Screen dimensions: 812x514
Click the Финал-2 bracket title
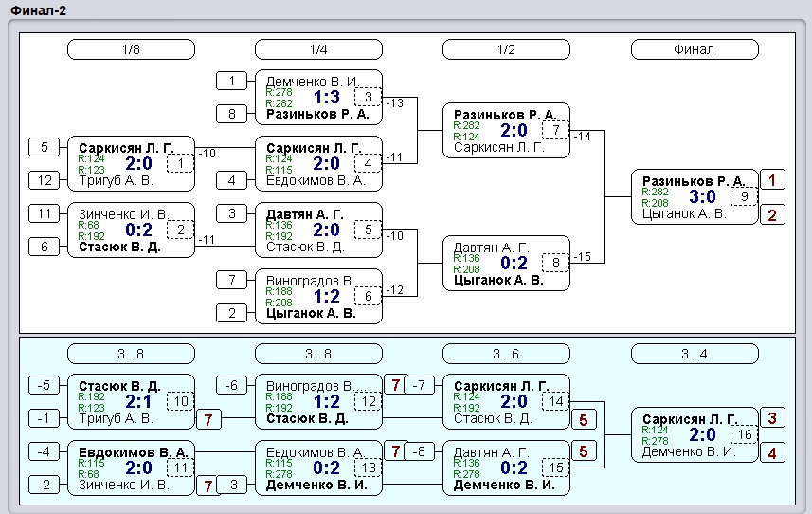click(x=38, y=10)
